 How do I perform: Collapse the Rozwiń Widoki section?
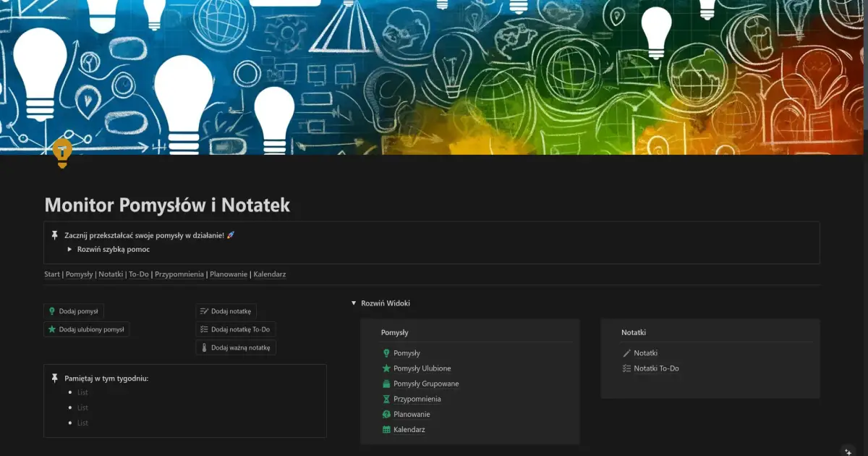tap(353, 303)
